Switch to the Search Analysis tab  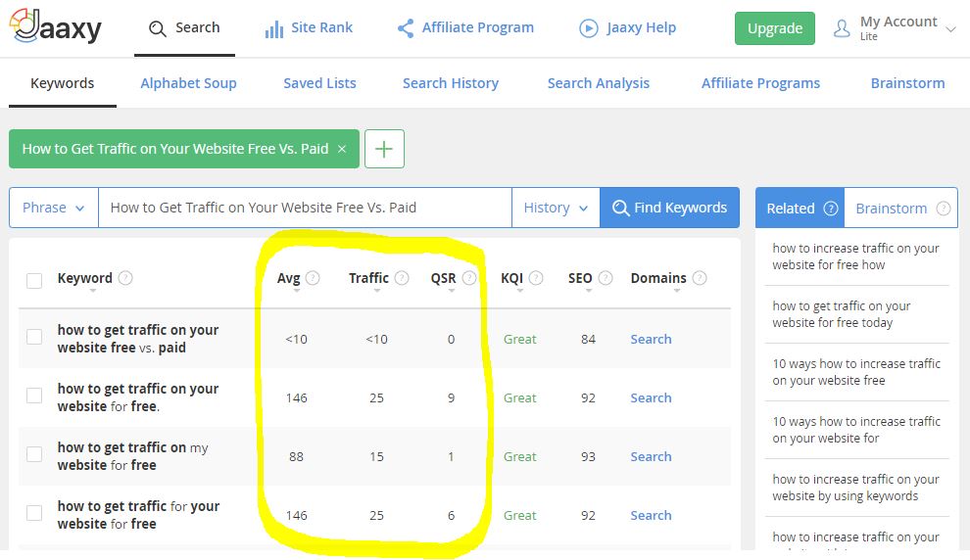point(599,83)
